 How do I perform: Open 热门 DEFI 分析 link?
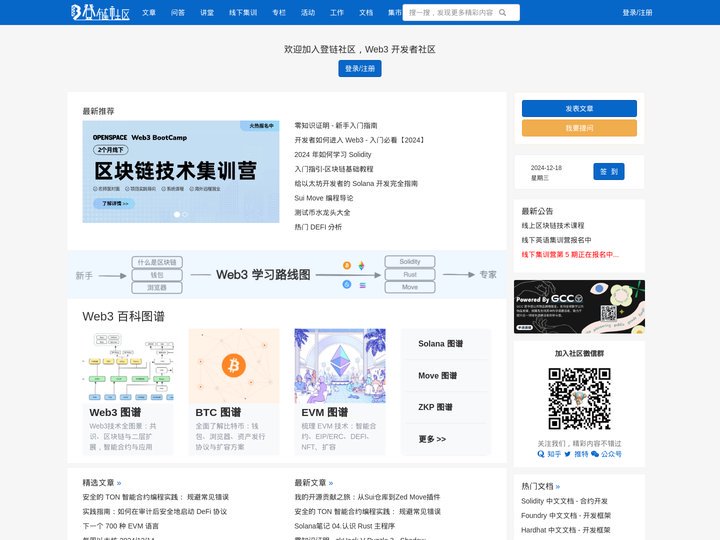click(x=318, y=227)
